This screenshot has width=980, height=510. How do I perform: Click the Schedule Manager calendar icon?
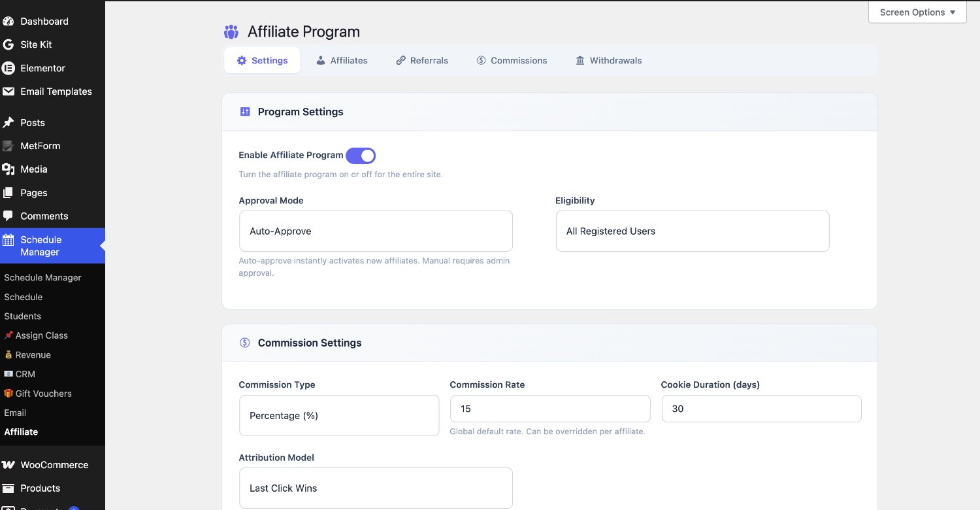pyautogui.click(x=8, y=240)
